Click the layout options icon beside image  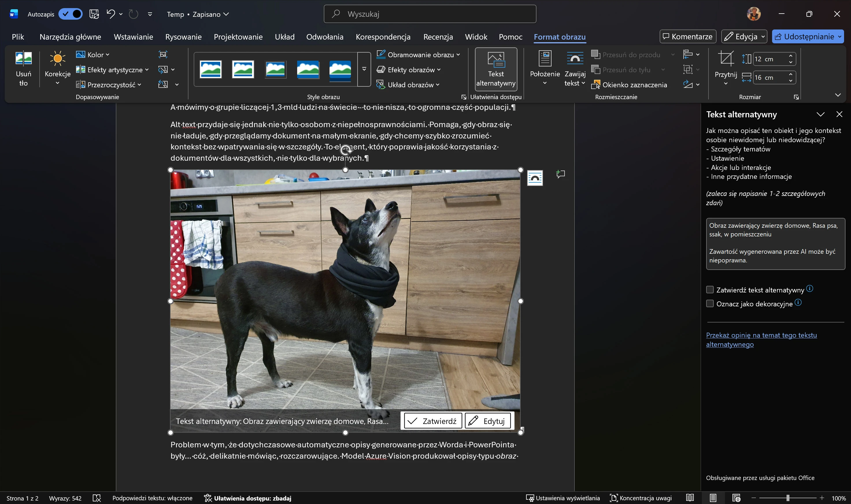point(535,178)
